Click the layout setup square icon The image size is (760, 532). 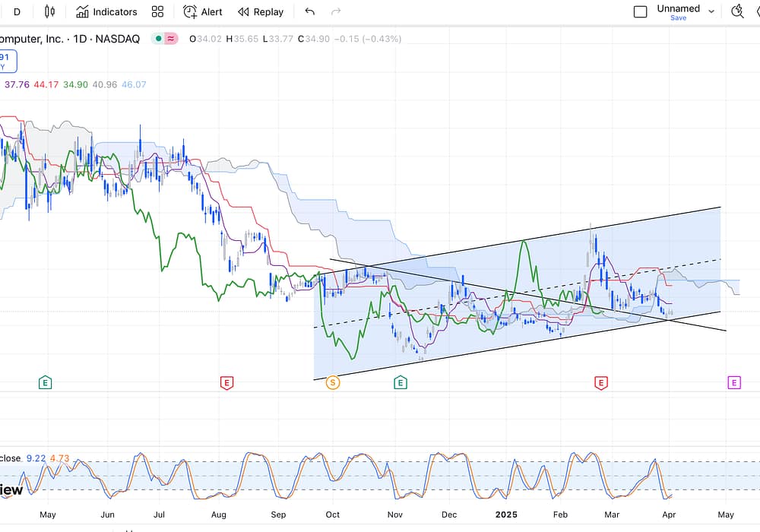641,11
